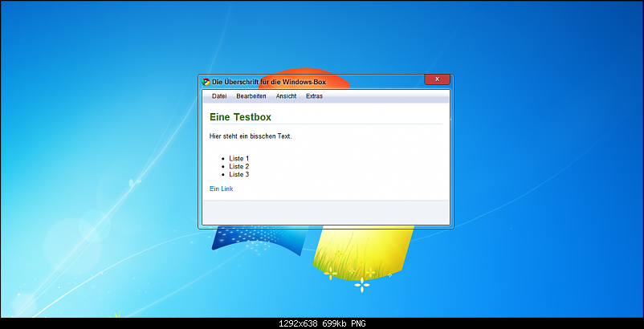Open the Extras menu
Image resolution: width=644 pixels, height=329 pixels.
coord(314,96)
